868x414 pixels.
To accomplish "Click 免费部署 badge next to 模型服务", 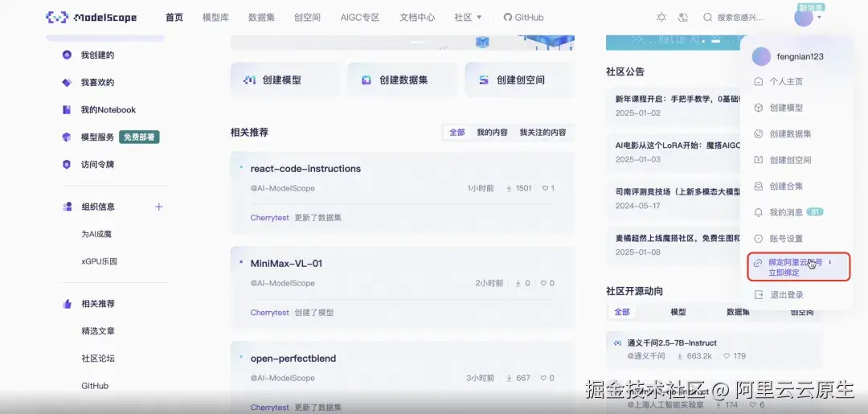I will [x=139, y=137].
